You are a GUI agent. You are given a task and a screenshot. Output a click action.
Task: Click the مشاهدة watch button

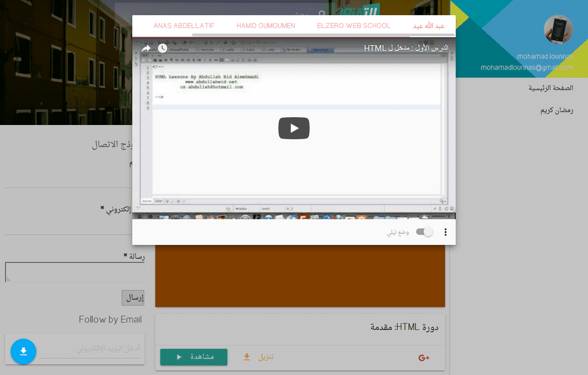click(x=194, y=357)
